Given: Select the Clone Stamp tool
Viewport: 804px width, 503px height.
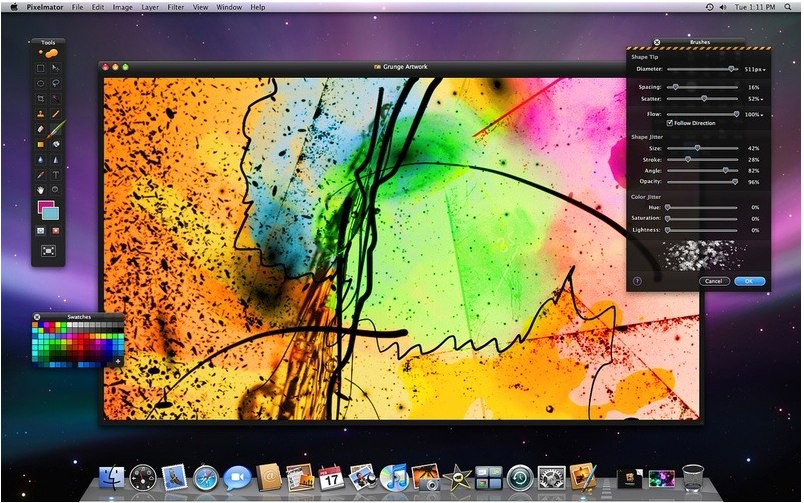Looking at the screenshot, I should coord(41,114).
